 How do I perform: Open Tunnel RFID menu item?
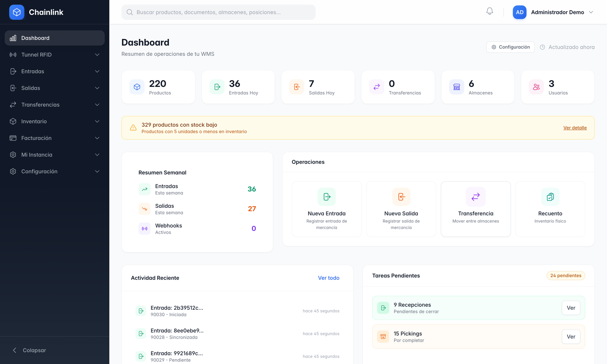pyautogui.click(x=55, y=55)
